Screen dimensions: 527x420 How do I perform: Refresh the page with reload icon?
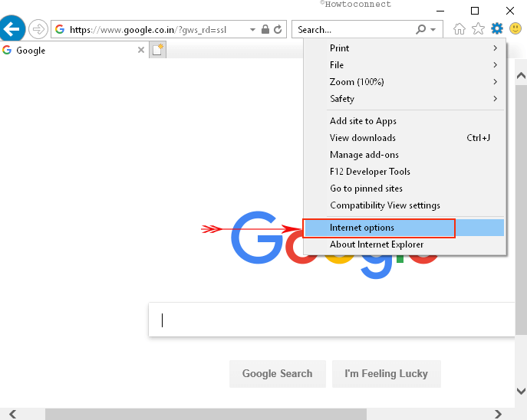(x=278, y=29)
